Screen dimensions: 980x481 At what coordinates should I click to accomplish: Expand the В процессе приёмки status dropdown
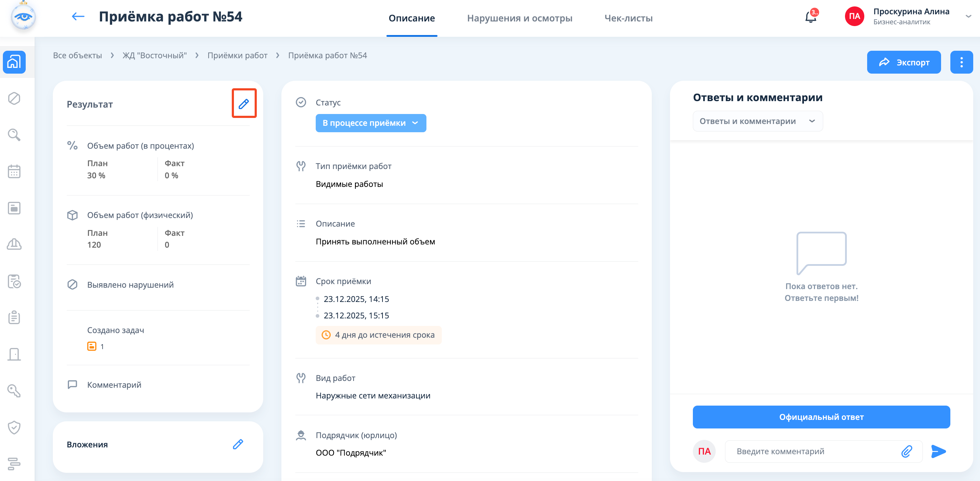[371, 123]
